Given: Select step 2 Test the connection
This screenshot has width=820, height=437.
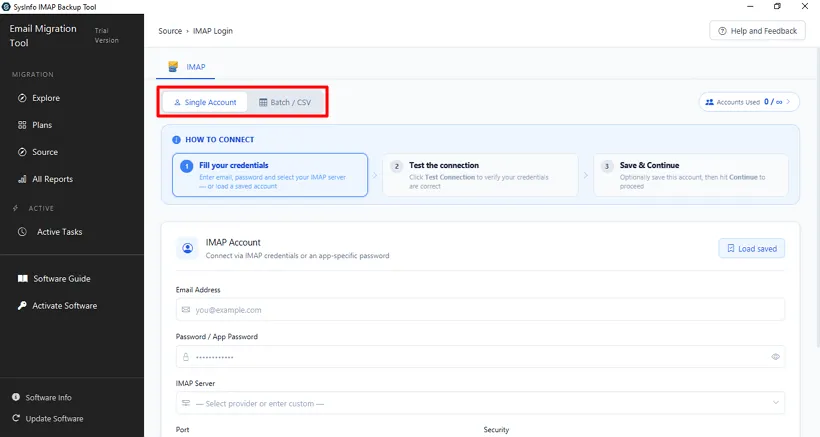Looking at the screenshot, I should point(480,175).
